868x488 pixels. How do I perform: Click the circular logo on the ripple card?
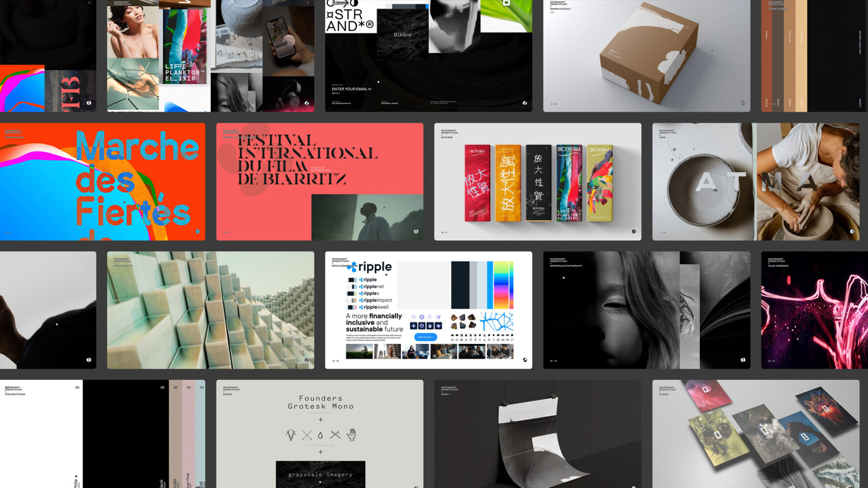pyautogui.click(x=524, y=360)
